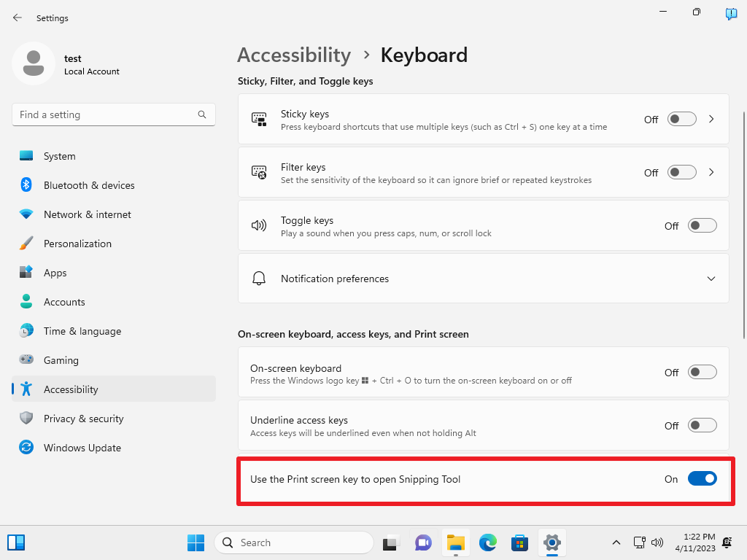The image size is (747, 560).
Task: Click the Notification preferences bell icon
Action: (x=259, y=278)
